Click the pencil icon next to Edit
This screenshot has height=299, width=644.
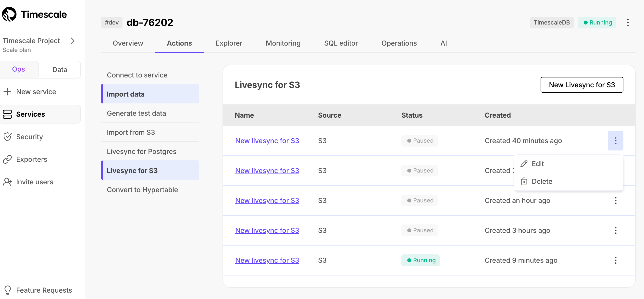524,164
